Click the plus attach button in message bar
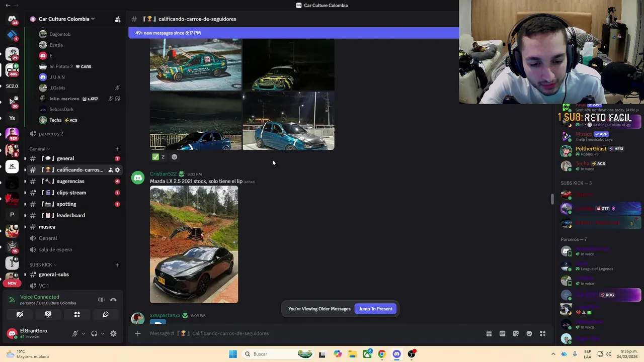 [137, 333]
